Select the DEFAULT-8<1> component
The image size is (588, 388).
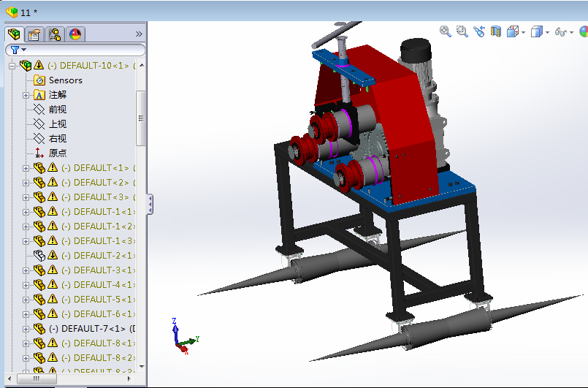click(x=99, y=343)
